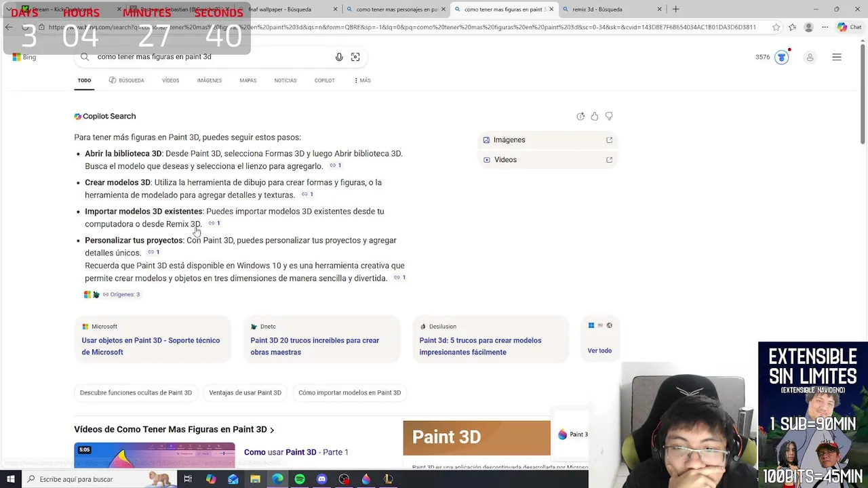The width and height of the screenshot is (868, 488).
Task: Open Task View on taskbar
Action: (x=188, y=479)
